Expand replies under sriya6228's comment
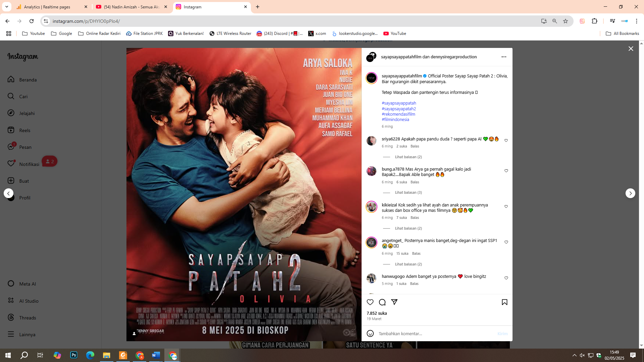644x362 pixels. point(408,157)
